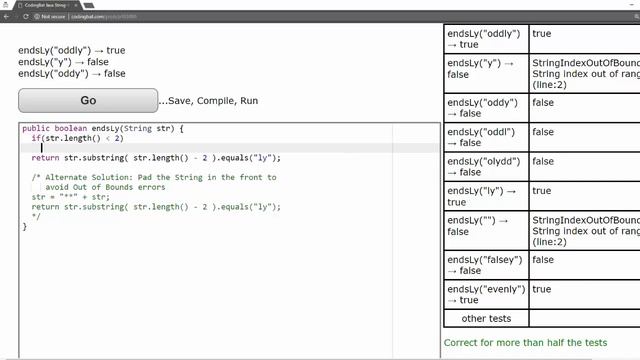
Task: Click the endsLy("olydd") test table cell
Action: 486,167
